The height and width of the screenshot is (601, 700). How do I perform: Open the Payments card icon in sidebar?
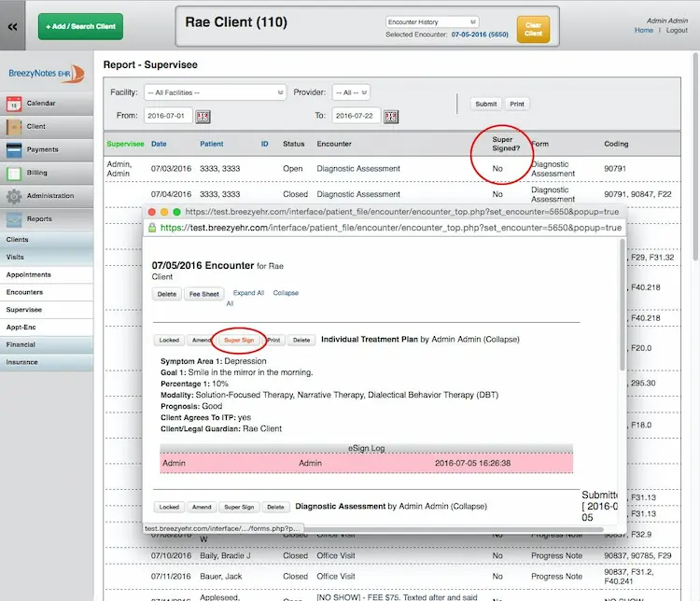pyautogui.click(x=14, y=150)
